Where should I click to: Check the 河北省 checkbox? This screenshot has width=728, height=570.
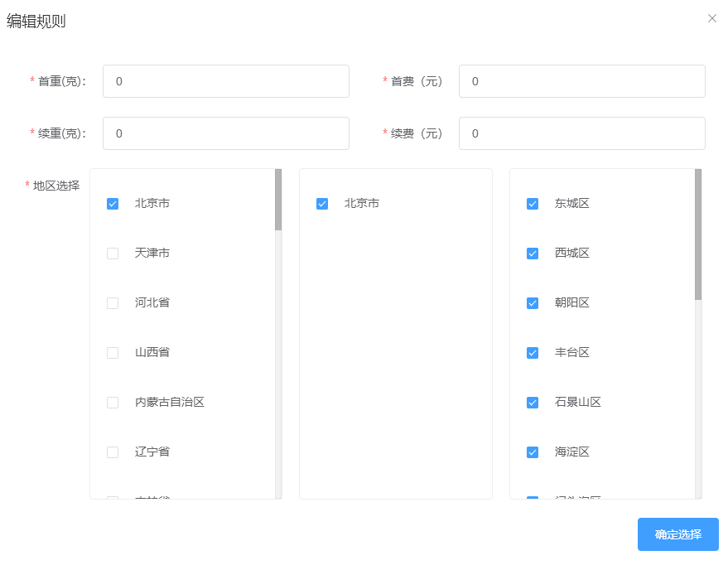113,303
